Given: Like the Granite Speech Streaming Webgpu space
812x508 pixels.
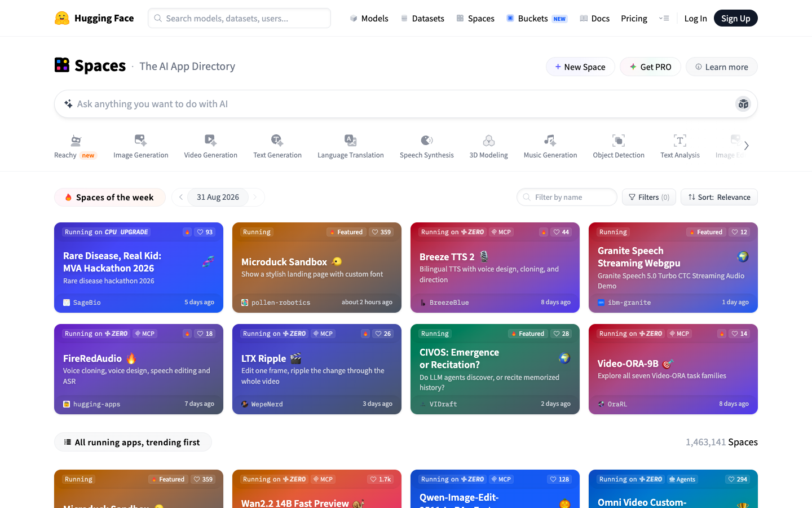Looking at the screenshot, I should point(739,232).
